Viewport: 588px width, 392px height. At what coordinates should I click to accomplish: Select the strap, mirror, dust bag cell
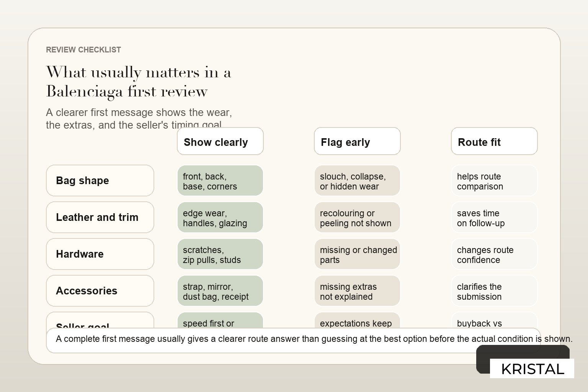point(220,291)
